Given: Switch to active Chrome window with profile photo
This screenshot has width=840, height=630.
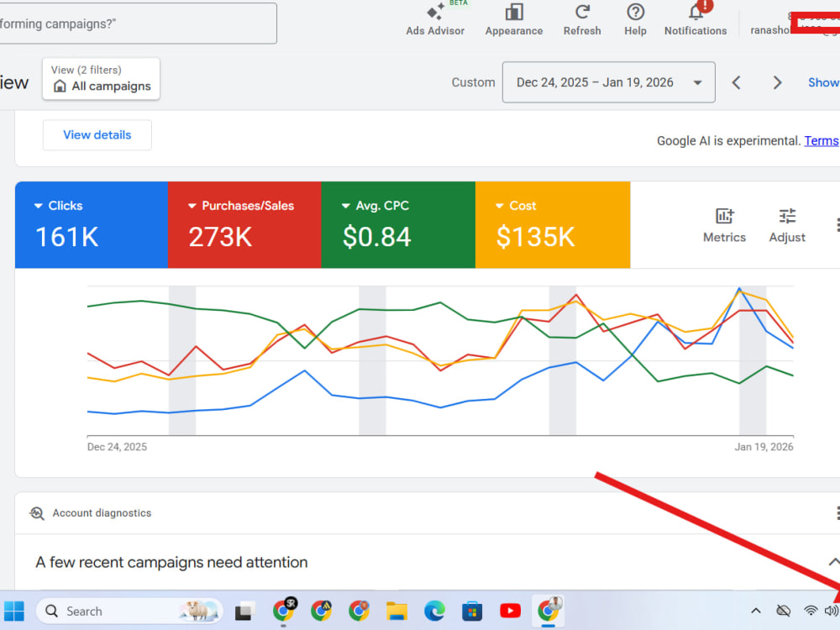Looking at the screenshot, I should click(548, 611).
